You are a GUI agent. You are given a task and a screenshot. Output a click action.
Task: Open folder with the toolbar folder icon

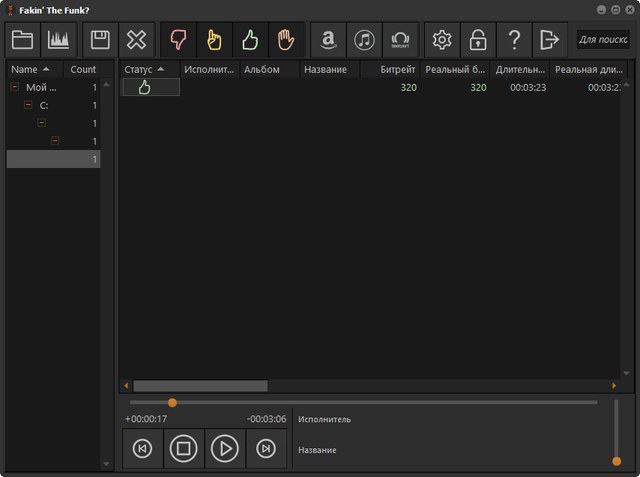tap(23, 40)
